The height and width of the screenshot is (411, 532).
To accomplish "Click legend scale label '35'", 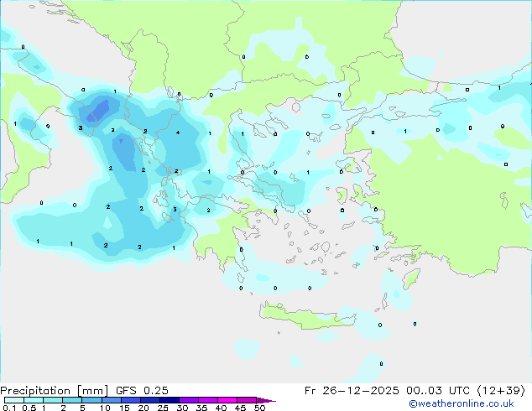I will point(202,408).
